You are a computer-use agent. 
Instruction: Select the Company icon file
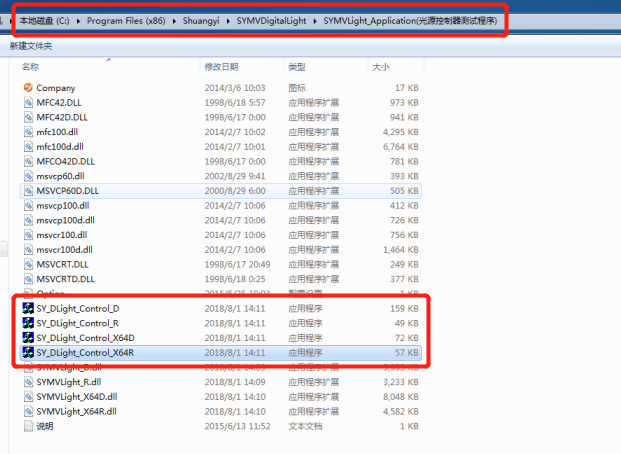pos(28,88)
